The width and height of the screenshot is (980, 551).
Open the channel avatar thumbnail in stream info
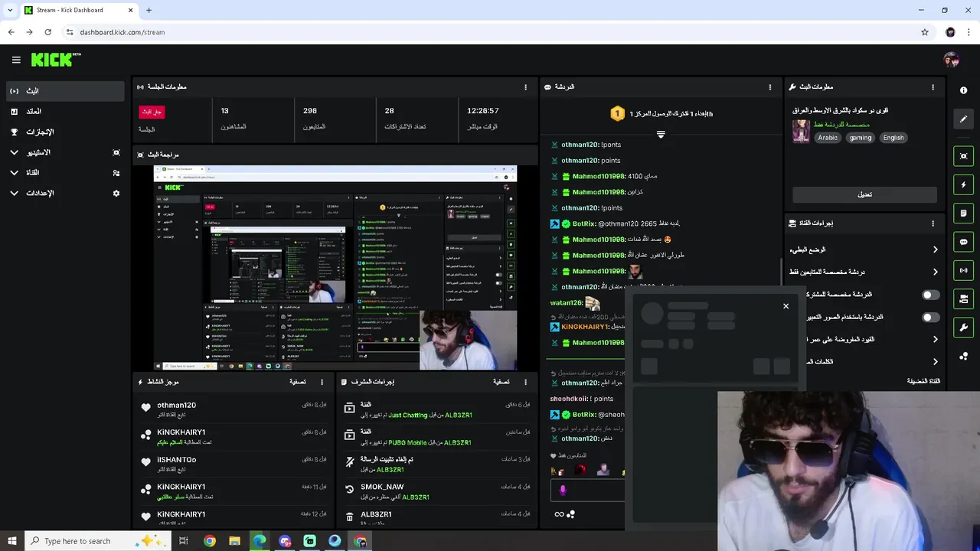coord(801,131)
